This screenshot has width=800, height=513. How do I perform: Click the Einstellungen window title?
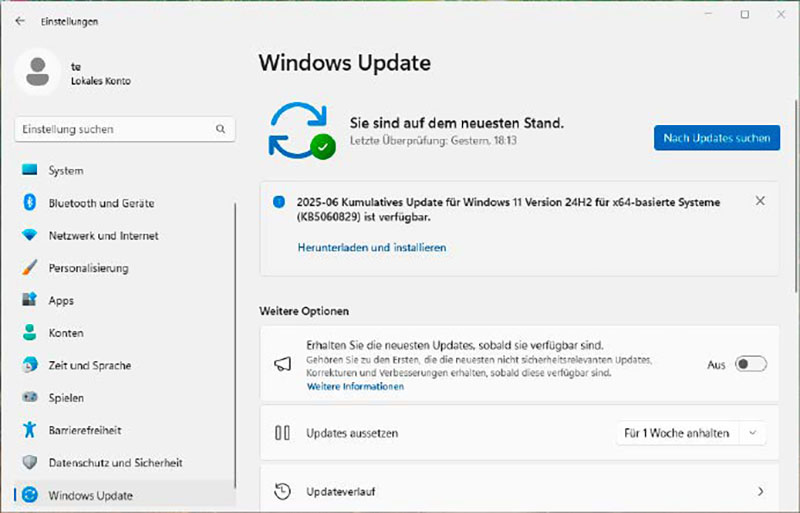tap(69, 21)
